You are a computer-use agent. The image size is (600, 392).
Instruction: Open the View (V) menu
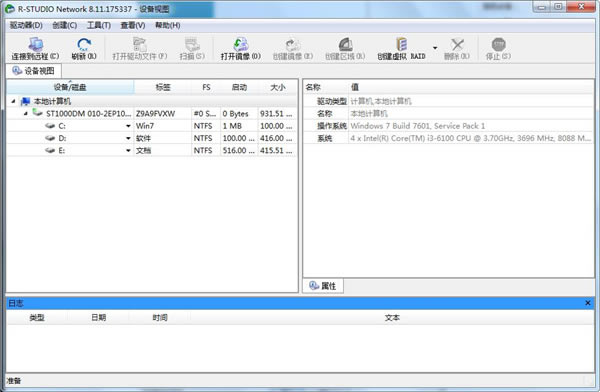coord(133,25)
